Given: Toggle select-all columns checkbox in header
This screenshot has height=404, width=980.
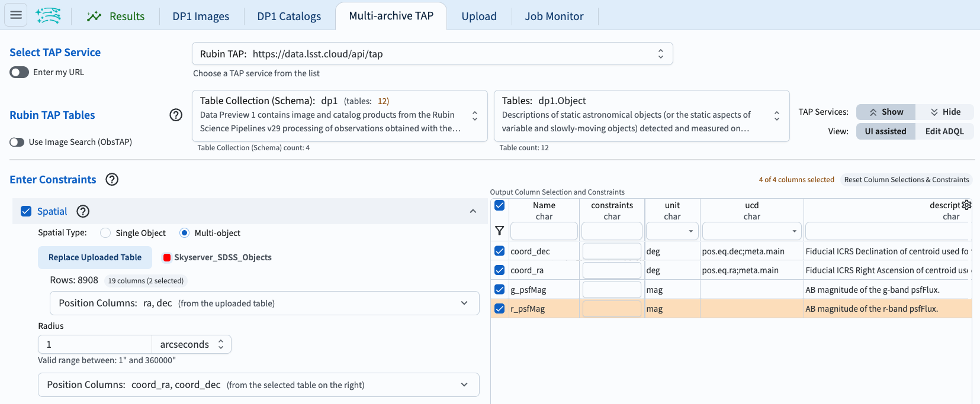Looking at the screenshot, I should tap(500, 205).
